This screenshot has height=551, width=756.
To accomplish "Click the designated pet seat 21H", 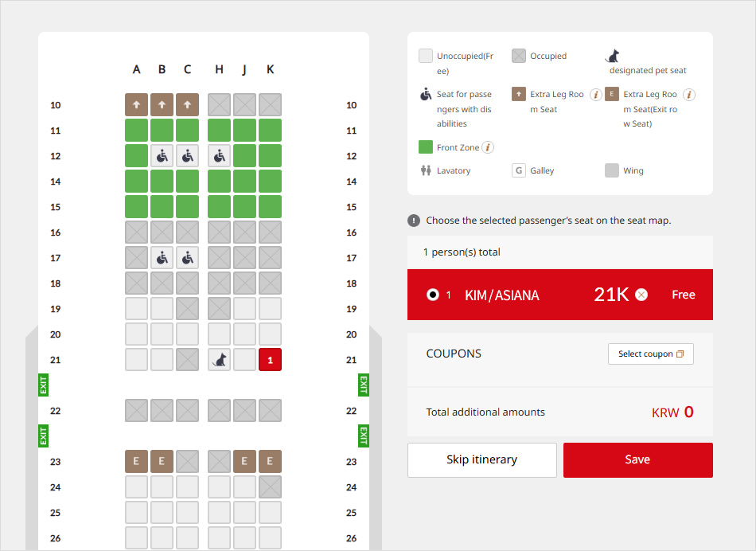I will [219, 360].
